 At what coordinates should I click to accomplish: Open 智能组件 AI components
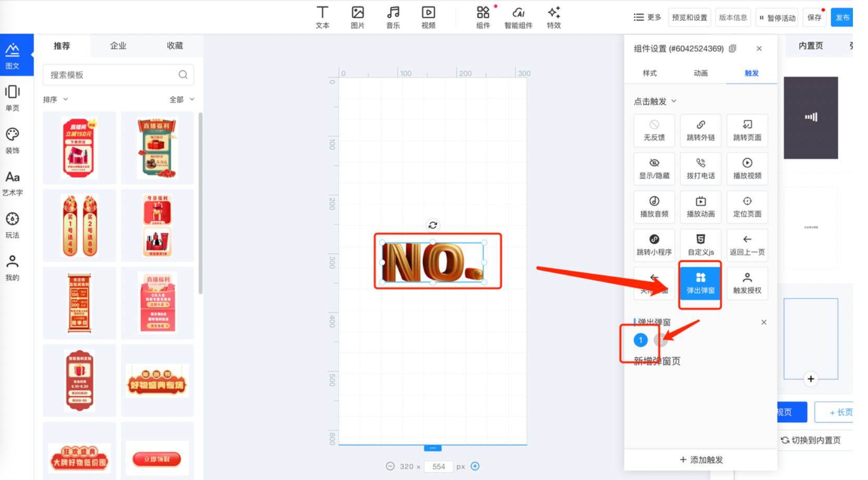518,17
